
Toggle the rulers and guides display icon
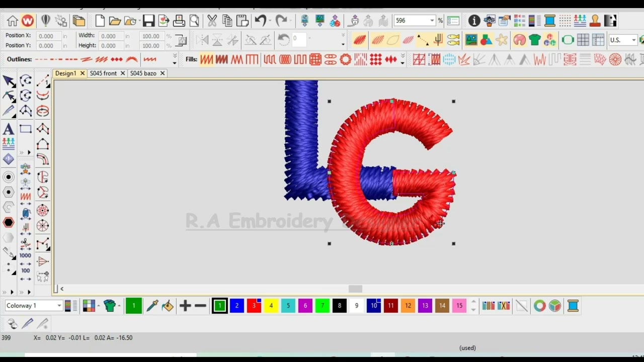point(598,40)
